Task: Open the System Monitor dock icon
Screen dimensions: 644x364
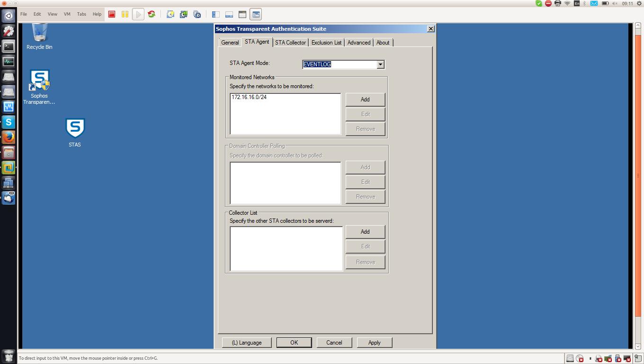Action: coord(9,61)
